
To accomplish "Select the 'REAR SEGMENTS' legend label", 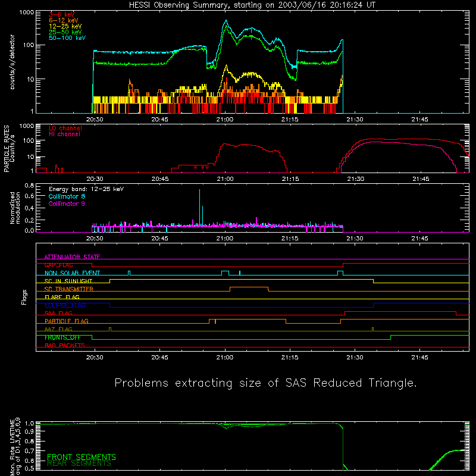I will (x=79, y=464).
